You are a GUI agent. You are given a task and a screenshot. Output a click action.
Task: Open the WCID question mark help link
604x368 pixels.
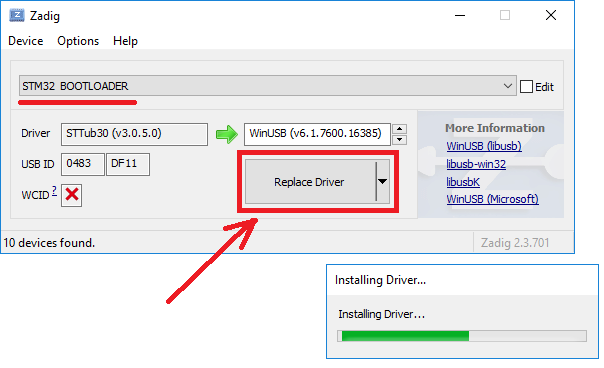pos(54,190)
